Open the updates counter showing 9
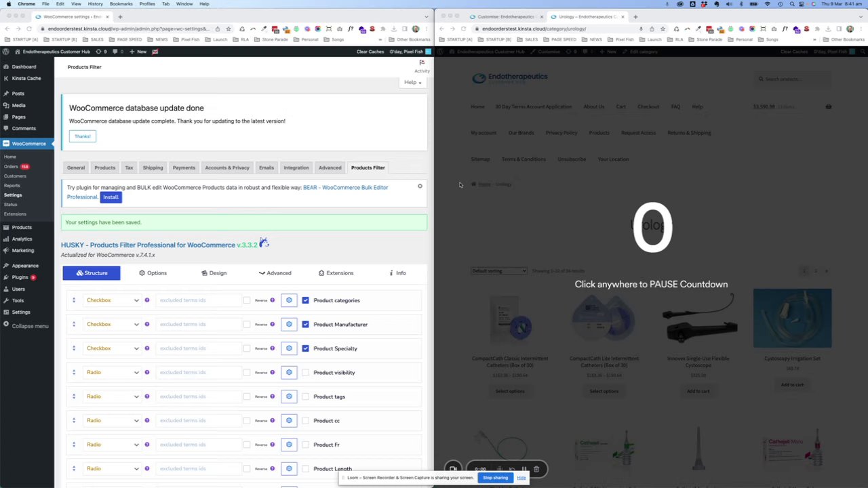 pyautogui.click(x=102, y=52)
